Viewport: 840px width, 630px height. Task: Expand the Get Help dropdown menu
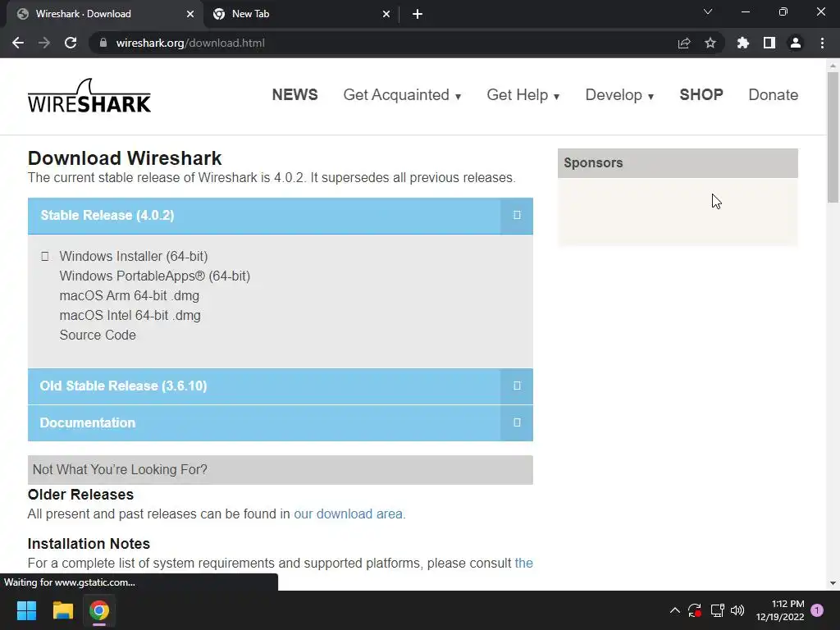523,95
